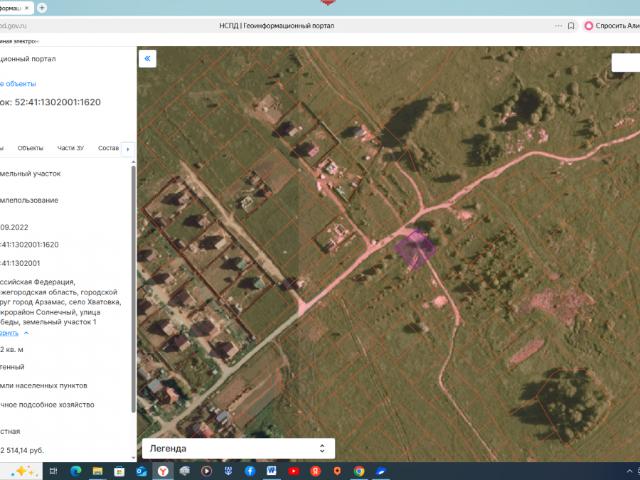Switch to the Состав tab
This screenshot has height=480, width=640.
tap(108, 148)
